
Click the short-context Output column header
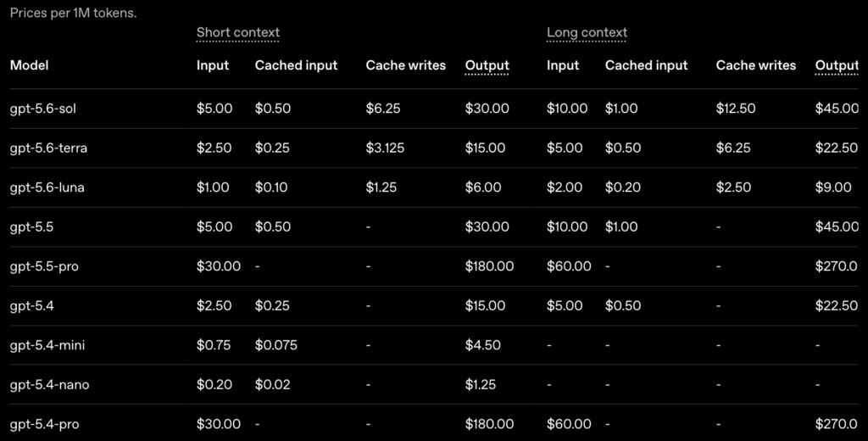click(x=487, y=65)
